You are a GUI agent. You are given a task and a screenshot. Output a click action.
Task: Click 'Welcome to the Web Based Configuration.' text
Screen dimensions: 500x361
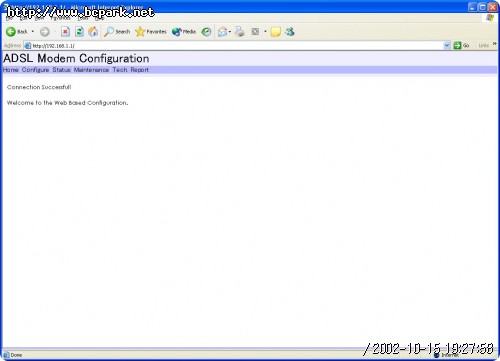(67, 103)
